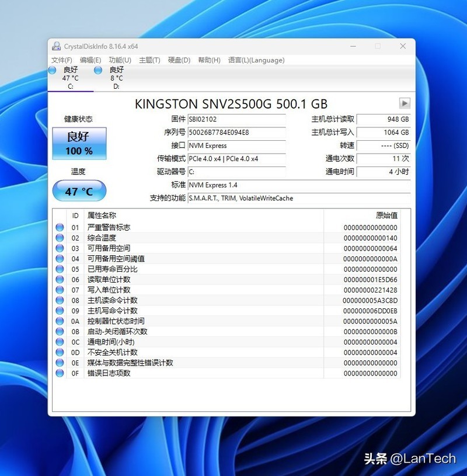The width and height of the screenshot is (467, 476).
Task: Click the status indicator for 综合温度 row
Action: [58, 238]
